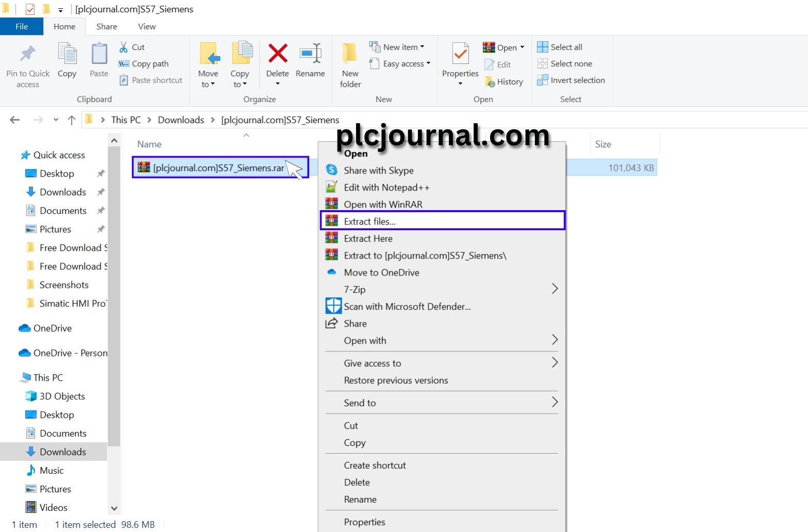Click Select all in ribbon
The height and width of the screenshot is (532, 808).
560,47
